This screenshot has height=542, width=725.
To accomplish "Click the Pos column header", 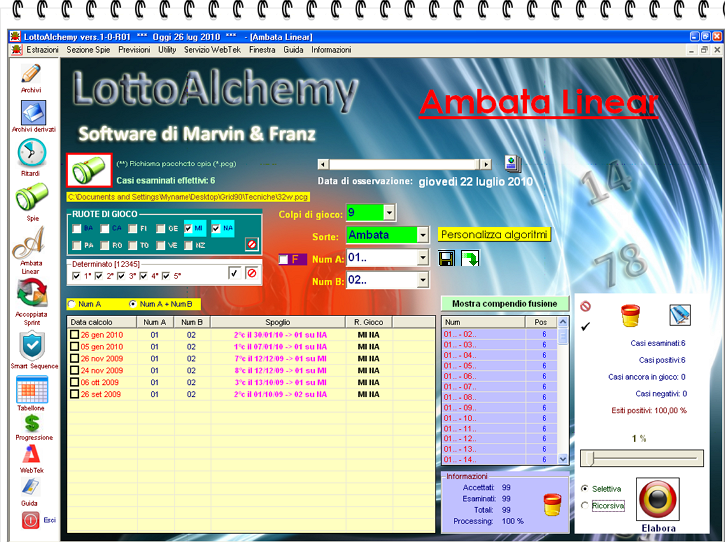I will click(541, 322).
